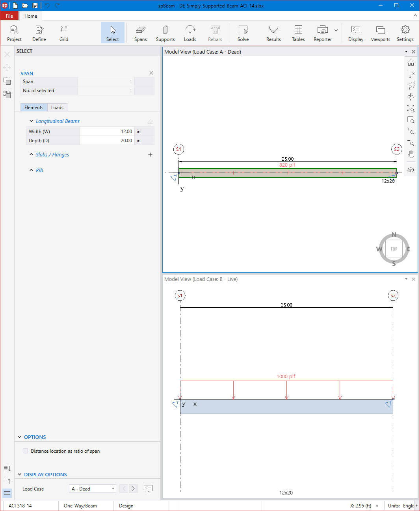This screenshot has height=511, width=420.
Task: Enable Distance location as ratio of span
Action: pos(26,451)
